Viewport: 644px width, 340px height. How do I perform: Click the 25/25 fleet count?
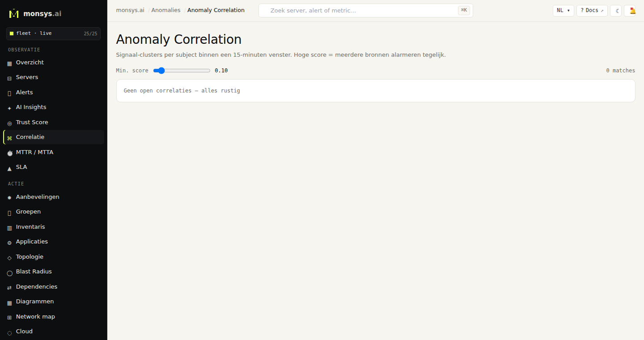click(90, 34)
